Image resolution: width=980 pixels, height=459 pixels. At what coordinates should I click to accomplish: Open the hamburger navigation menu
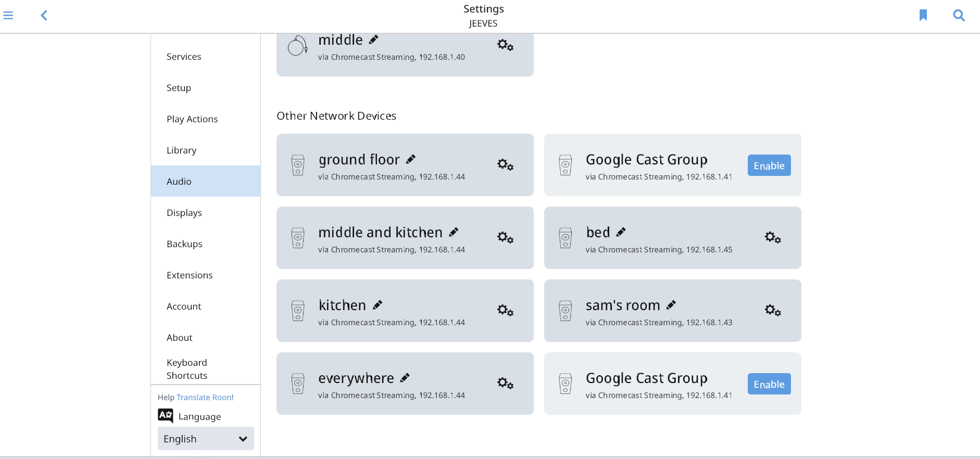tap(8, 16)
